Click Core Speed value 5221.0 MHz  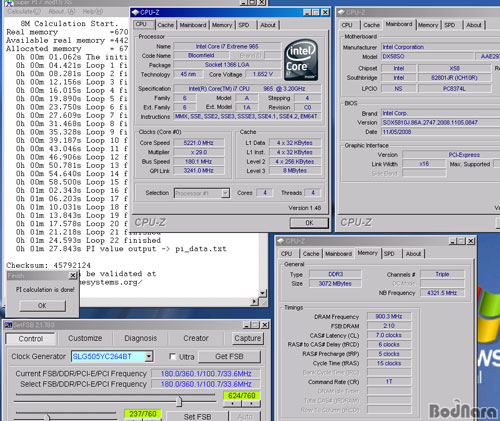[199, 143]
